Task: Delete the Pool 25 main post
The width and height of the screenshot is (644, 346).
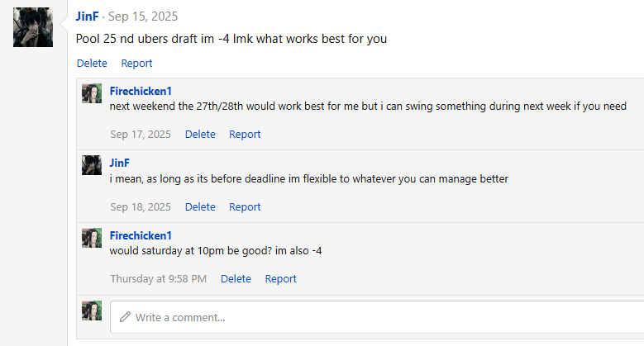Action: 92,64
